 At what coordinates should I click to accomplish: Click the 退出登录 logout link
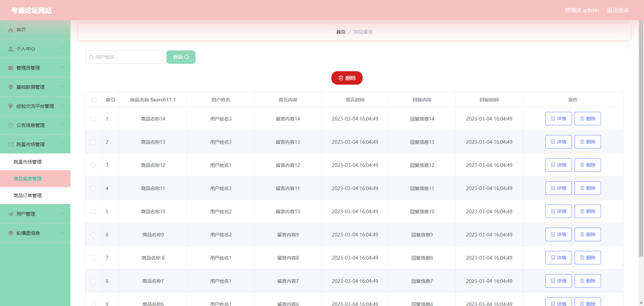pos(618,10)
